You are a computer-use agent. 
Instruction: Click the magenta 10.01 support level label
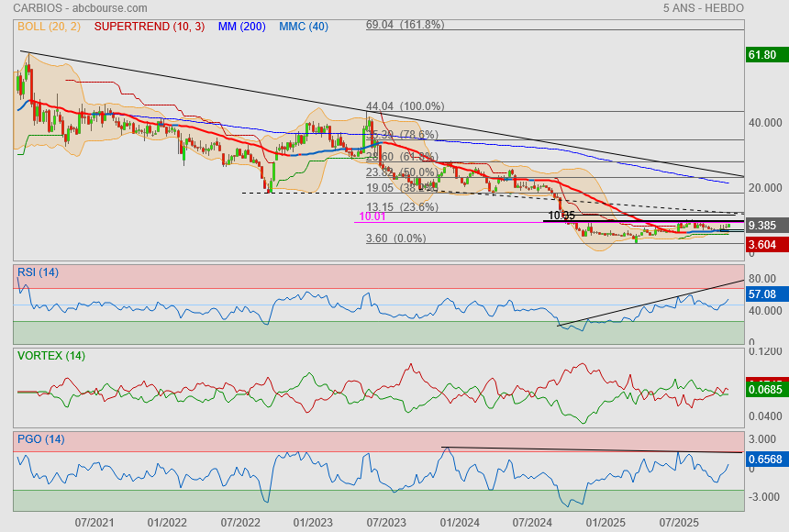click(x=372, y=216)
